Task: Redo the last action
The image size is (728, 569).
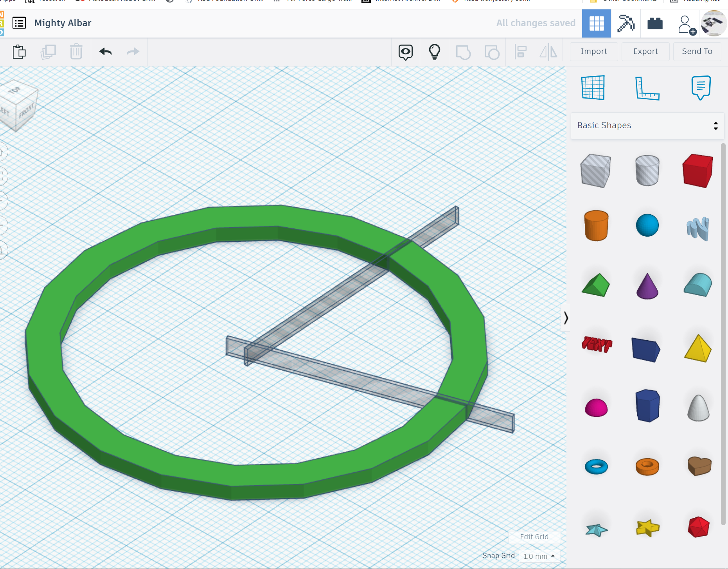Action: pos(133,52)
